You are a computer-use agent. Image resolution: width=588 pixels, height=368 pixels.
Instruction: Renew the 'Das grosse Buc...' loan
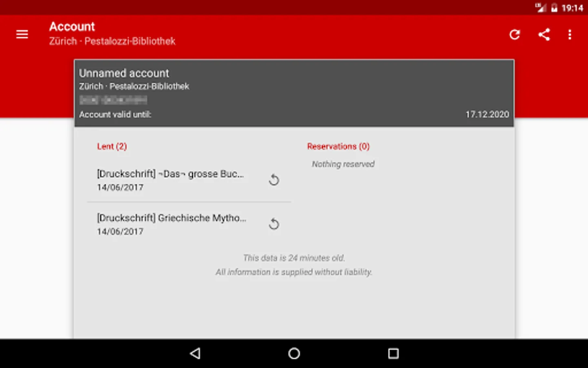pos(274,180)
